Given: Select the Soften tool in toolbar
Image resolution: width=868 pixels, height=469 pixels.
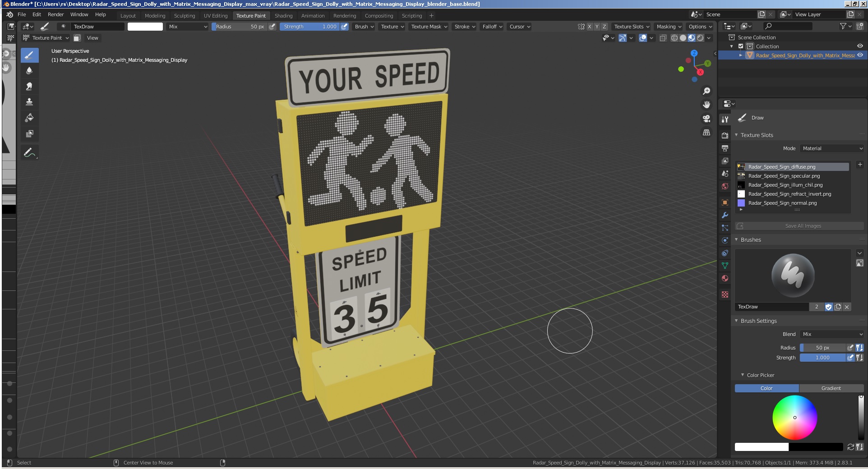Looking at the screenshot, I should [29, 71].
